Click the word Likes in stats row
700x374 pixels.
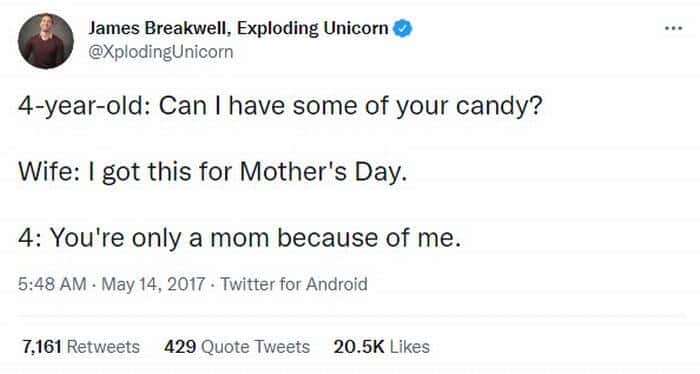[409, 347]
